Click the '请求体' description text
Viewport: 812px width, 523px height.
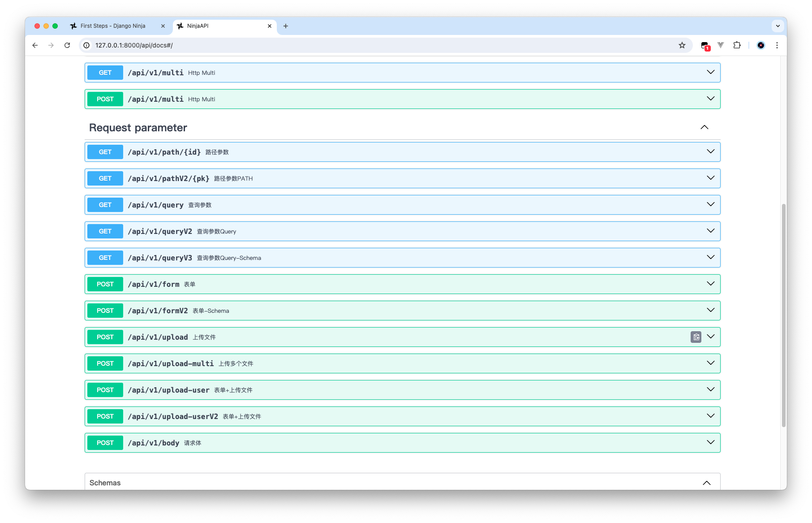pyautogui.click(x=193, y=443)
